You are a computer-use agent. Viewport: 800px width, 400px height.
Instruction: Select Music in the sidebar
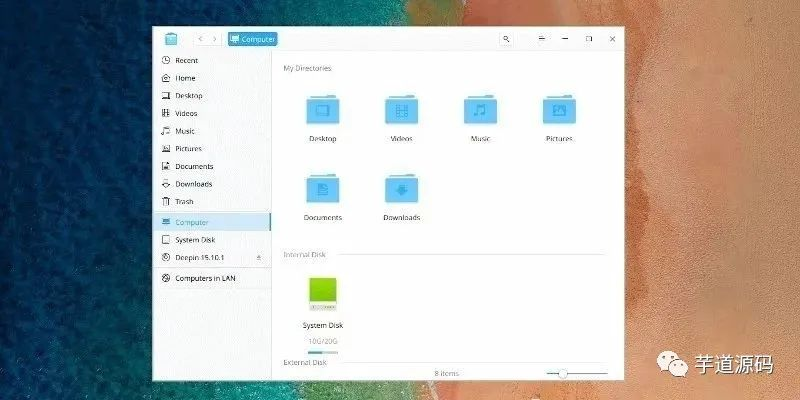212,131
